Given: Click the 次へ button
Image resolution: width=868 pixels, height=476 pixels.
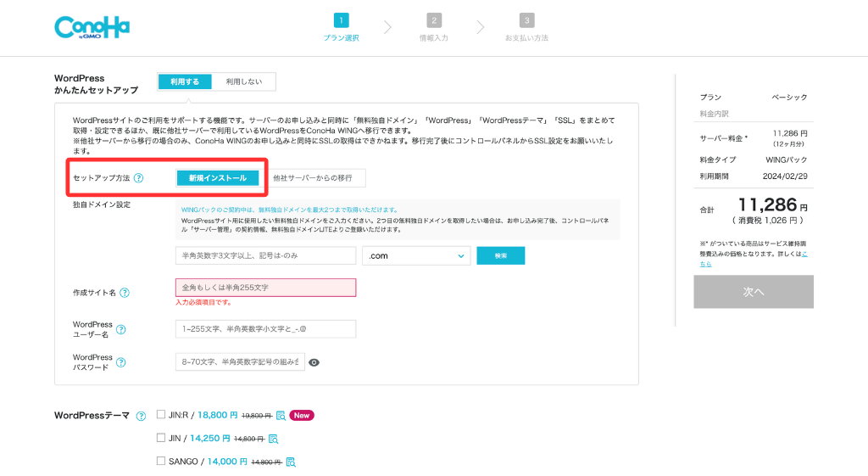Looking at the screenshot, I should (x=754, y=292).
